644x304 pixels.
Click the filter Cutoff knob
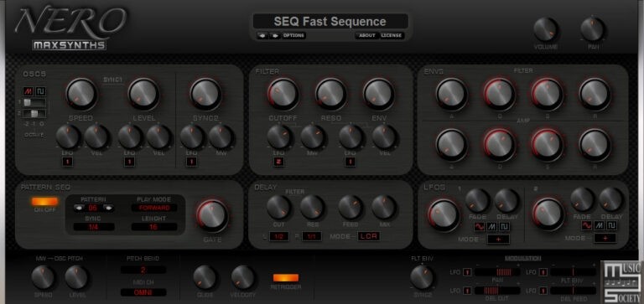[283, 94]
